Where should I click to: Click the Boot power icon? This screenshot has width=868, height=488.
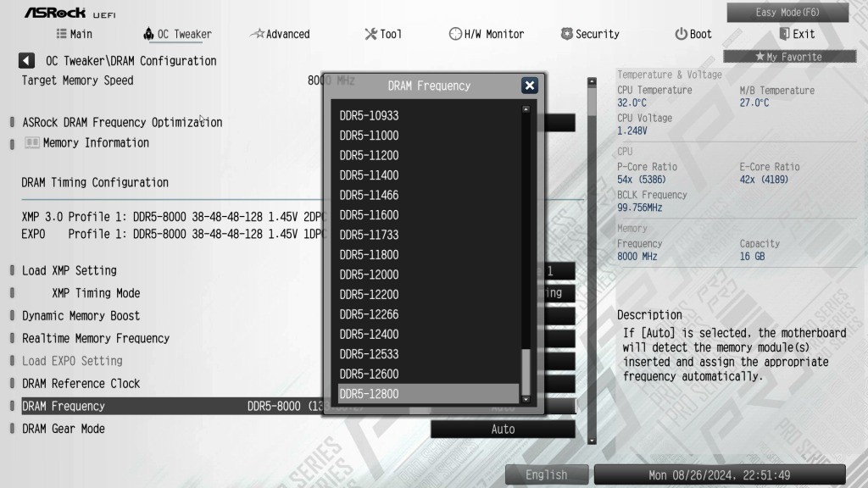coord(681,34)
